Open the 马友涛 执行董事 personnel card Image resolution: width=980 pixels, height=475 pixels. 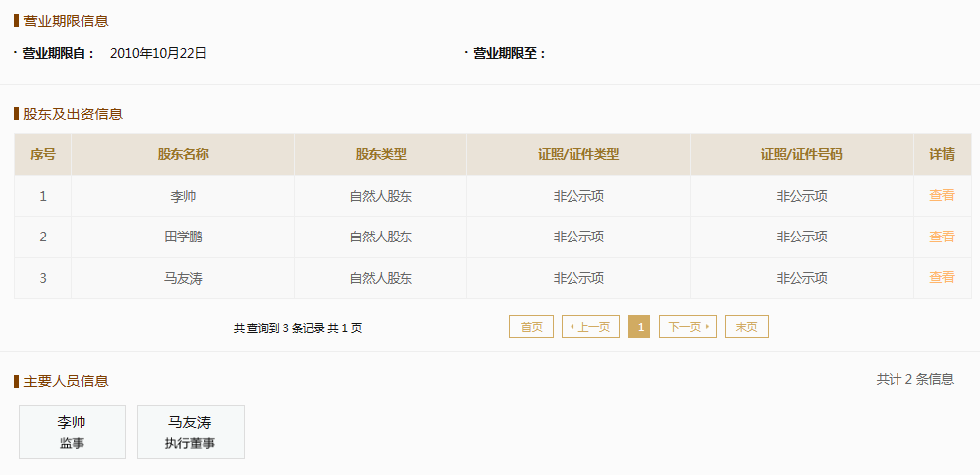click(190, 432)
